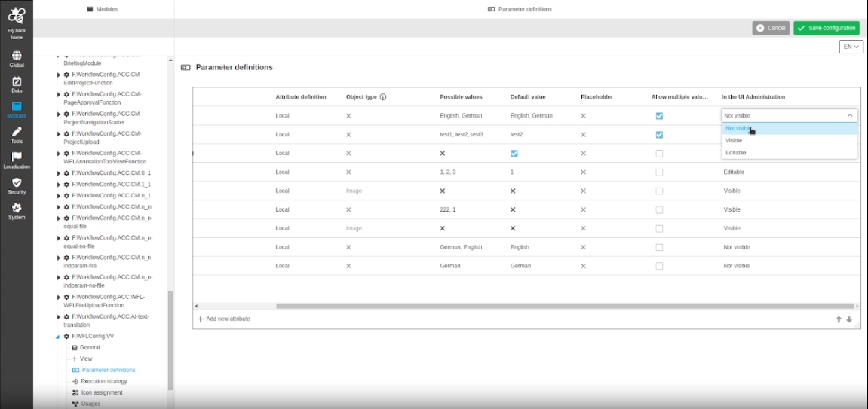Screen dimensions: 868x409
Task: Click the Save configuration button
Action: click(x=826, y=28)
